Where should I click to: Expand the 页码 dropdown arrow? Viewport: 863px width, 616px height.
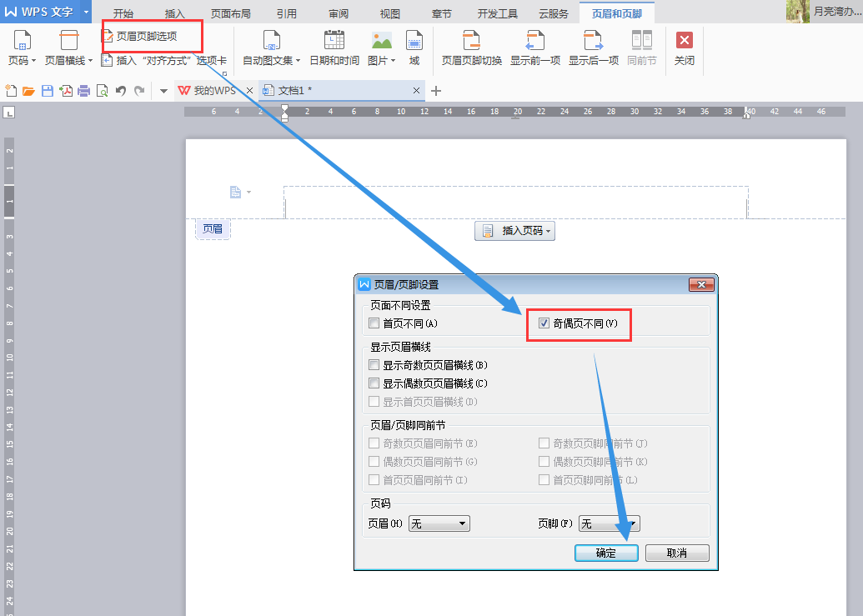pos(33,61)
